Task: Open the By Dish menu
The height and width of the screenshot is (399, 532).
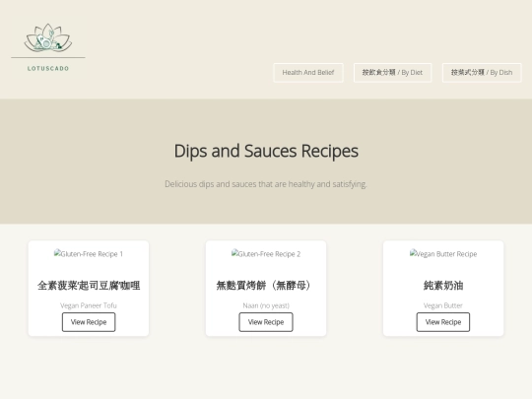Action: (x=482, y=73)
